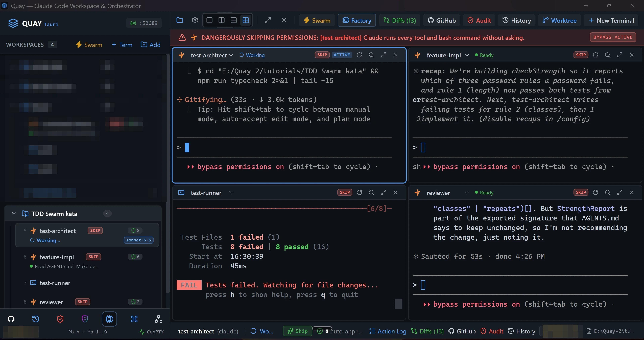Open history clock icon in sidebar bottom bar
This screenshot has width=644, height=340.
36,319
